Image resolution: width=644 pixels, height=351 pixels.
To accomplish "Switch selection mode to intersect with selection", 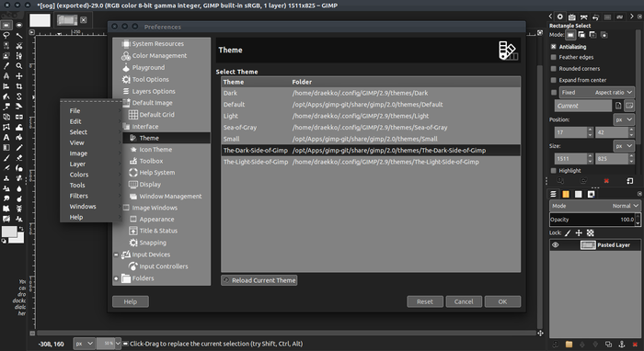I will (604, 35).
